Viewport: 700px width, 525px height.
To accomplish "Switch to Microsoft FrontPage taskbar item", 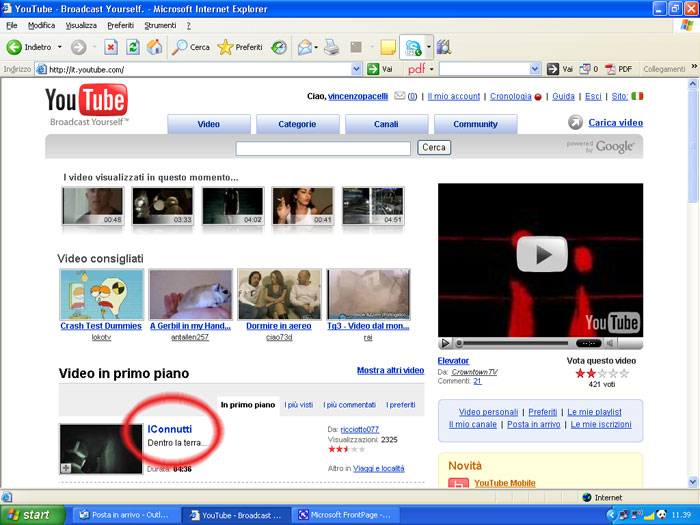I will (x=345, y=515).
